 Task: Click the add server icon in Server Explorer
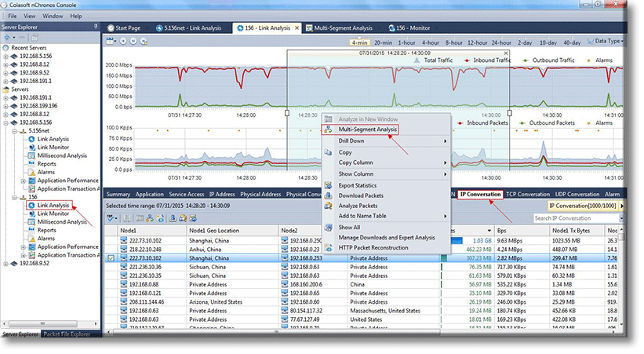pos(7,38)
